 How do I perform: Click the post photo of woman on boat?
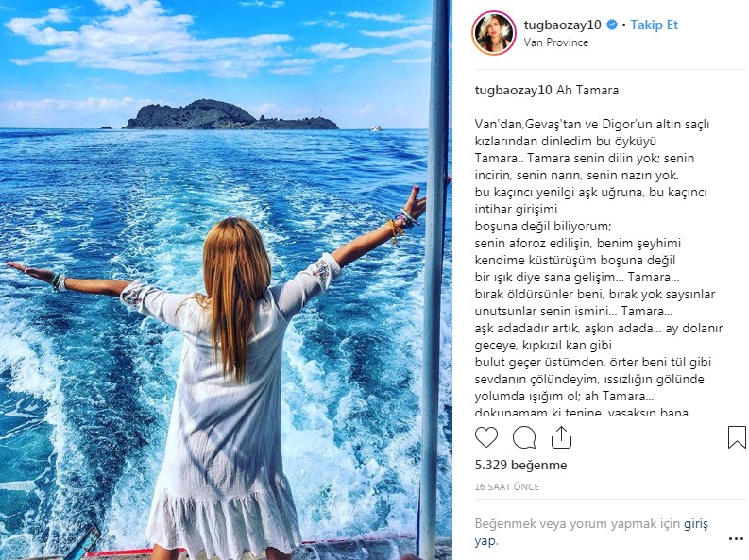point(226,280)
